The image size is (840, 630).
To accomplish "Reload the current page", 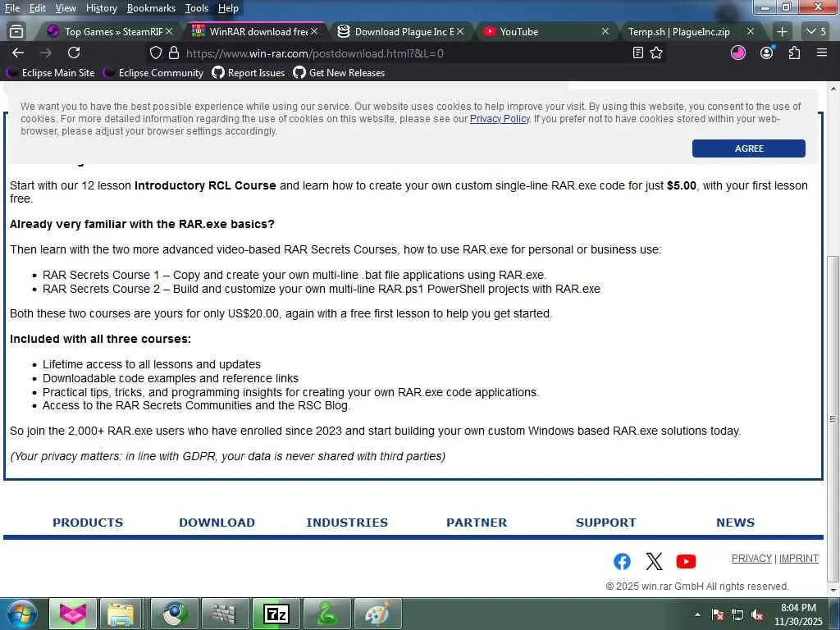I will pos(74,53).
